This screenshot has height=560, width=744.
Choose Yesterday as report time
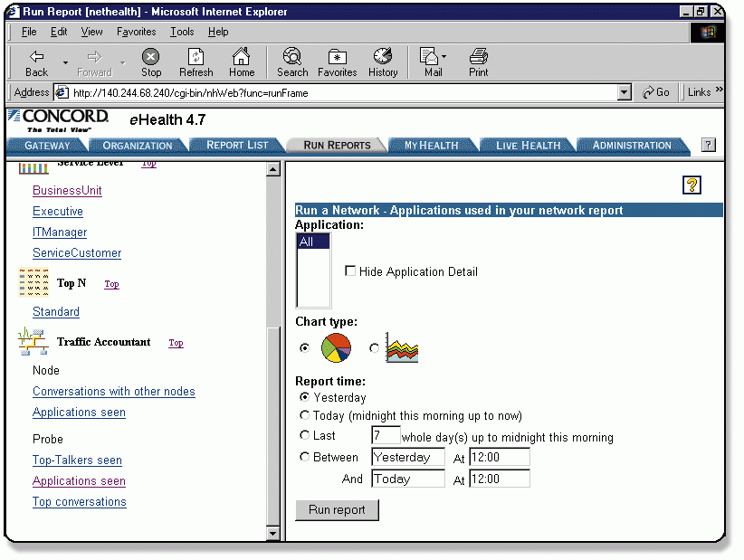[305, 396]
